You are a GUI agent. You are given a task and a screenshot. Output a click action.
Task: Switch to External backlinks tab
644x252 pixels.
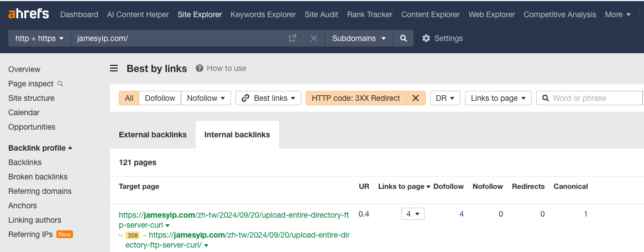pyautogui.click(x=153, y=135)
